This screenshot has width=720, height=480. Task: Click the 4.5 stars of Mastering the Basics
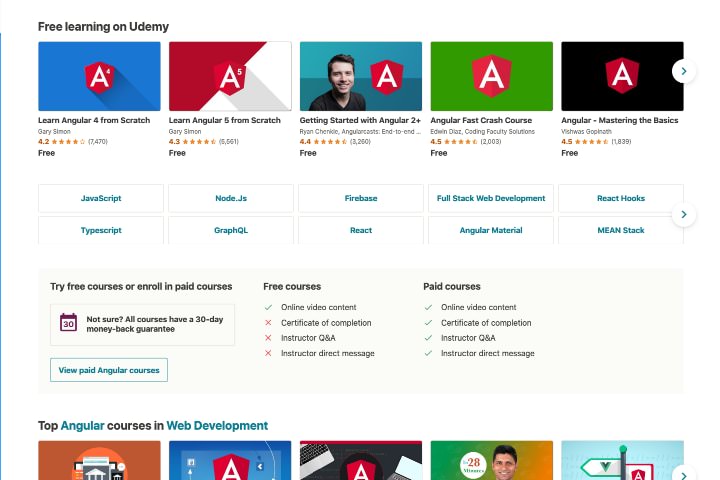click(x=592, y=141)
